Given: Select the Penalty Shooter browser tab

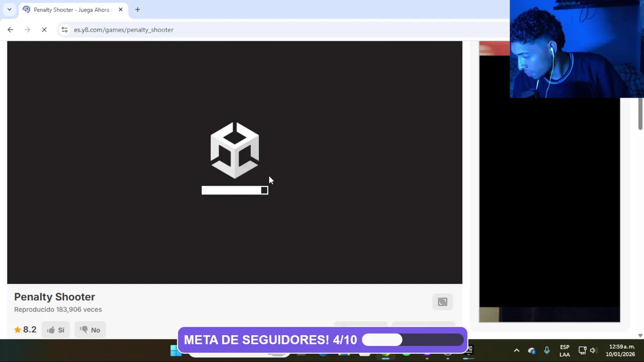Looking at the screenshot, I should coord(73,10).
